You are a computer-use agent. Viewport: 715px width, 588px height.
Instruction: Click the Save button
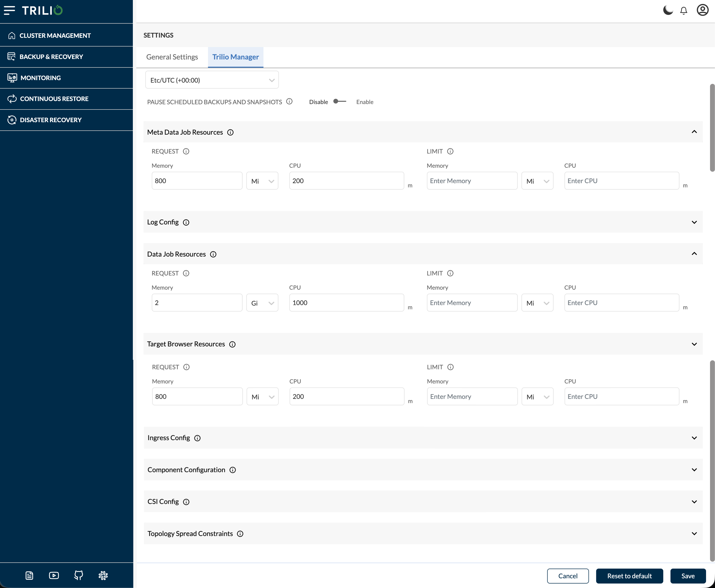(688, 576)
